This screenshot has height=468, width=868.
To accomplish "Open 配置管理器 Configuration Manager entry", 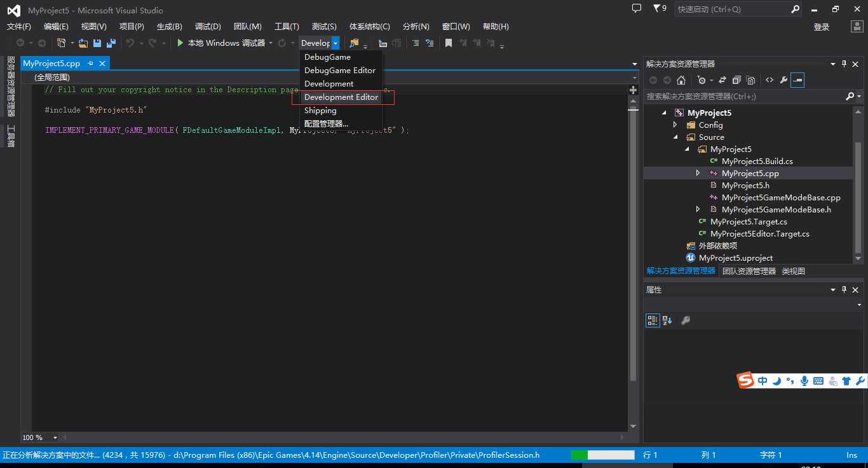I will pos(326,123).
